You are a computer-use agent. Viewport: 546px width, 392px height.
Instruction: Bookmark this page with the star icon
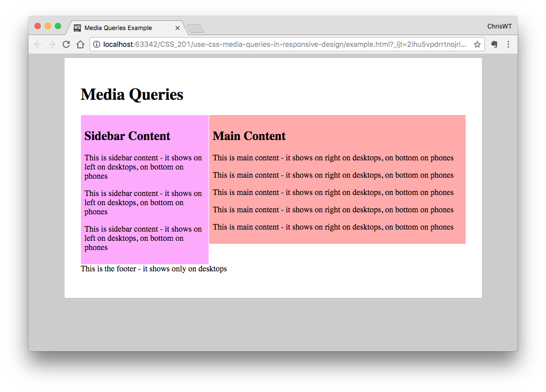(x=477, y=44)
